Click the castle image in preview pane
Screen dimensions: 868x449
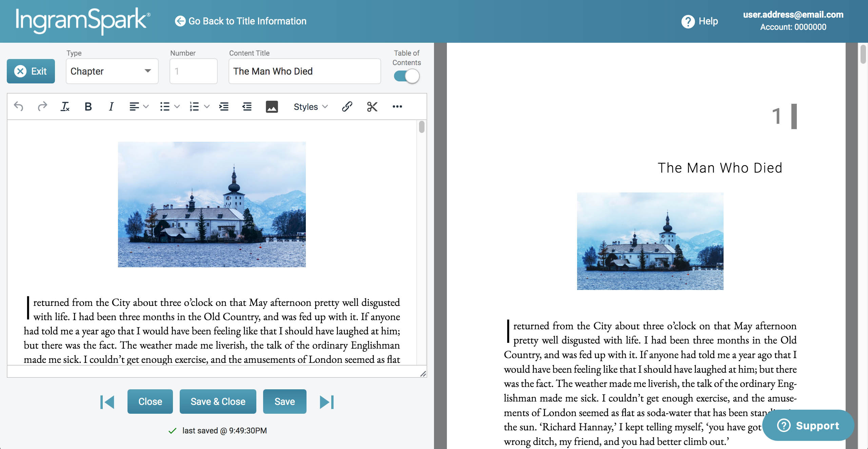(650, 241)
